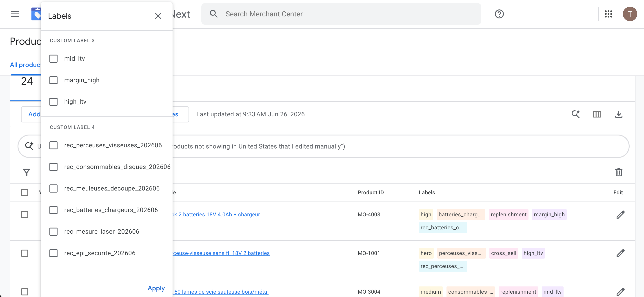
Task: Toggle the select-all products checkbox
Action: coord(25,193)
